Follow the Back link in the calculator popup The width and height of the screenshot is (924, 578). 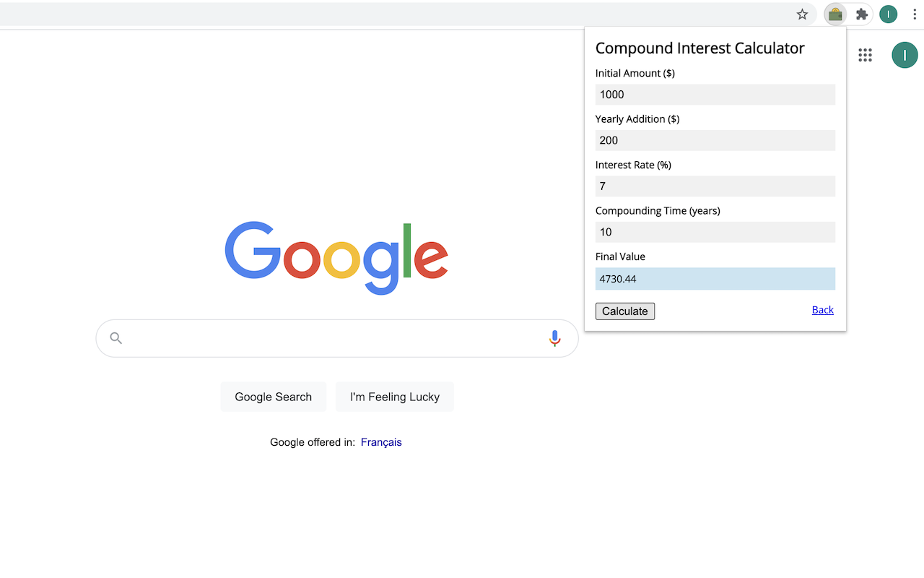tap(822, 309)
